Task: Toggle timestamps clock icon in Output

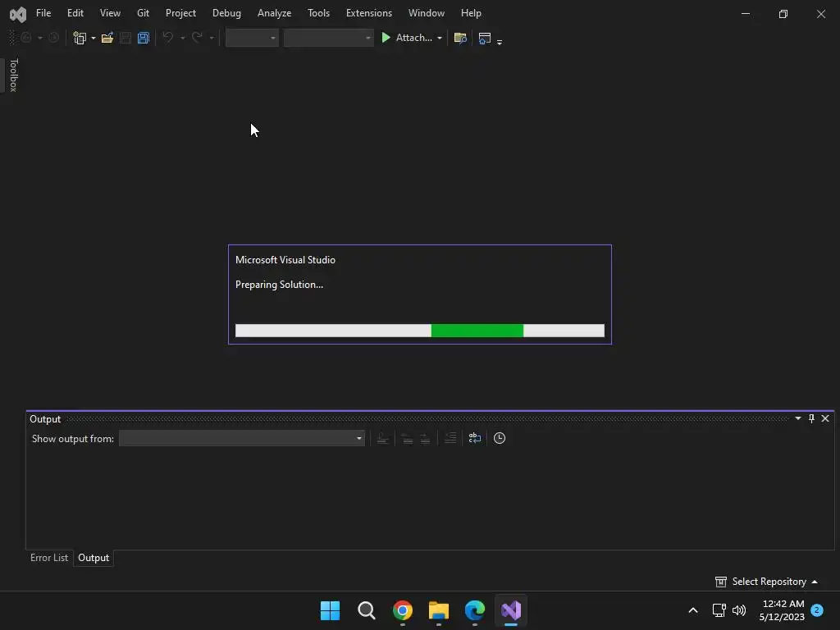Action: point(500,438)
